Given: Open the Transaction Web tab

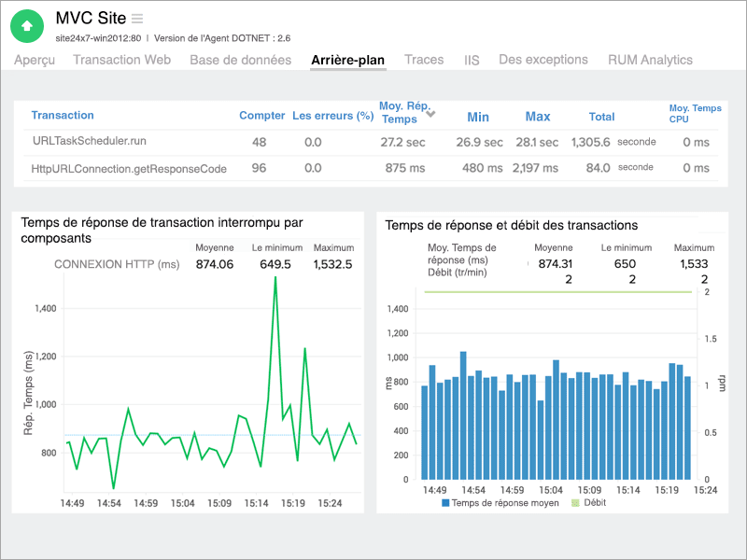Looking at the screenshot, I should coord(121,60).
